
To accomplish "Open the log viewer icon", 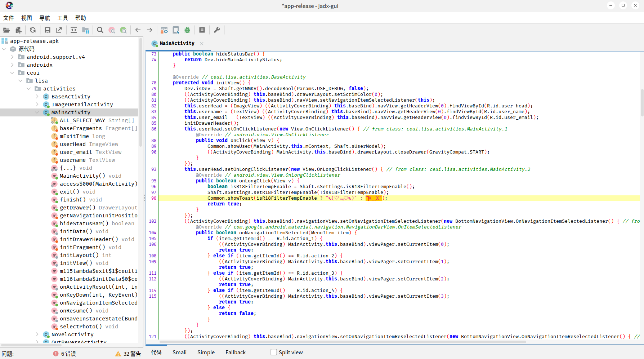I will (202, 30).
